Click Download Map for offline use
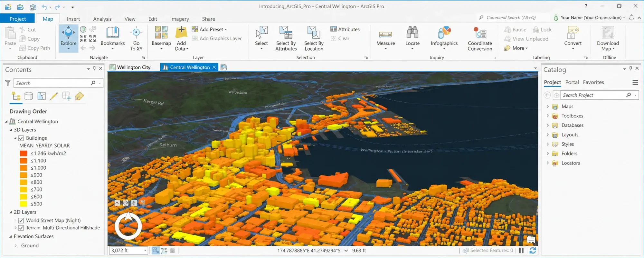644x258 pixels. (608, 38)
